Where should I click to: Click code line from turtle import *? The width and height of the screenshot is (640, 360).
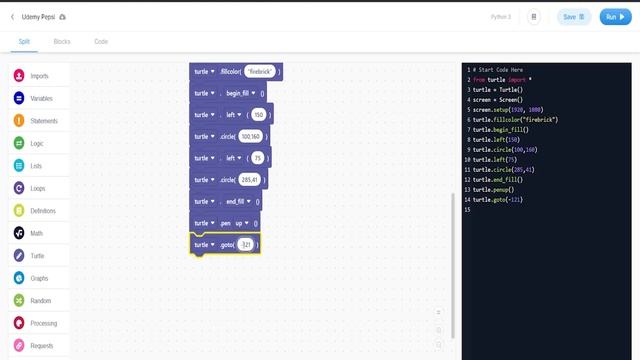[x=502, y=80]
